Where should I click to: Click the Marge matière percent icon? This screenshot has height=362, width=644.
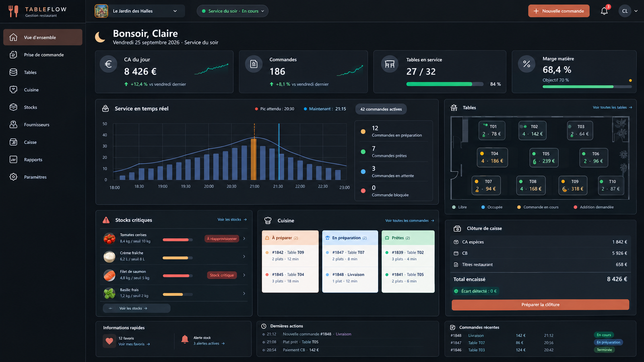[x=526, y=64]
